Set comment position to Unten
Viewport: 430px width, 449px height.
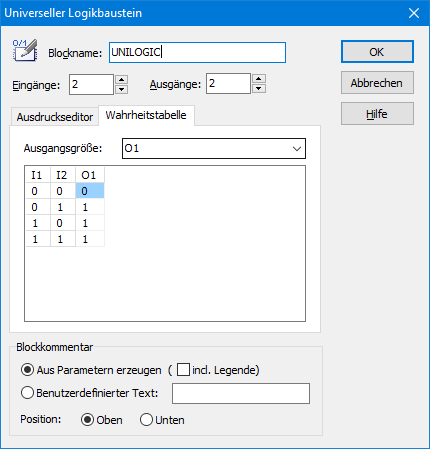coord(146,420)
